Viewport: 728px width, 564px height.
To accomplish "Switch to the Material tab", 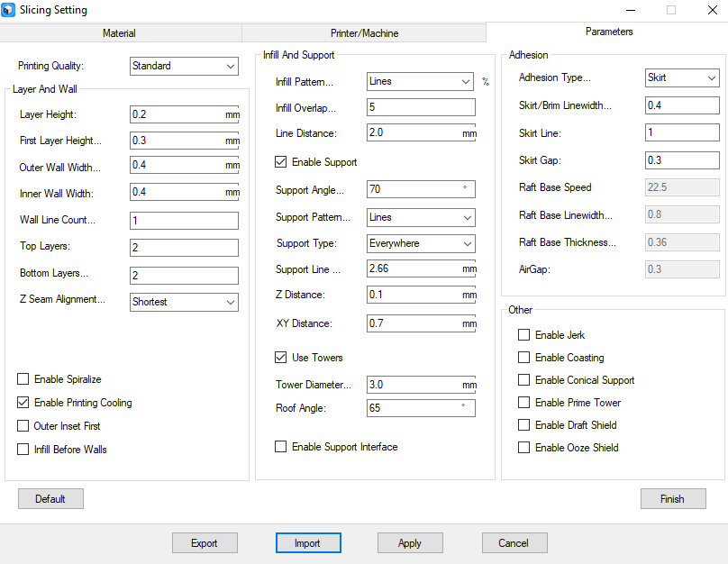I will click(x=120, y=33).
